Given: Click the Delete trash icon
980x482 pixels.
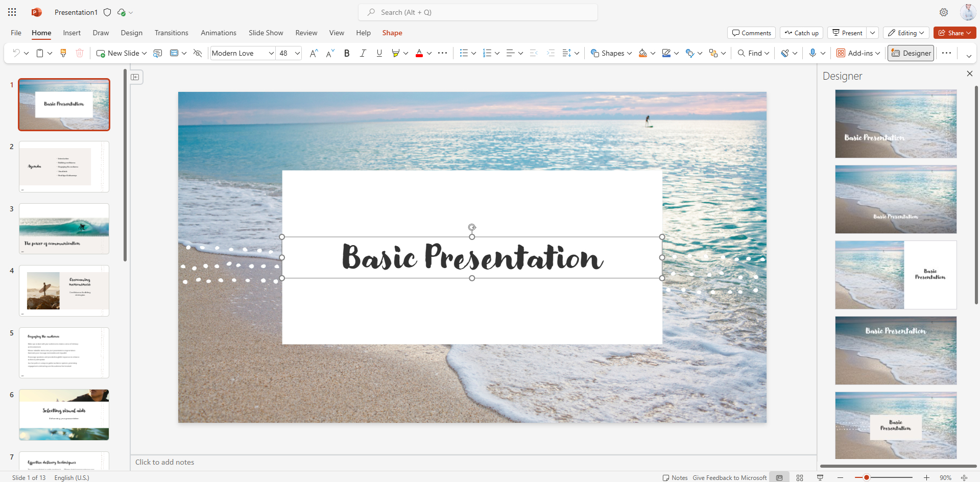Looking at the screenshot, I should pyautogui.click(x=80, y=53).
